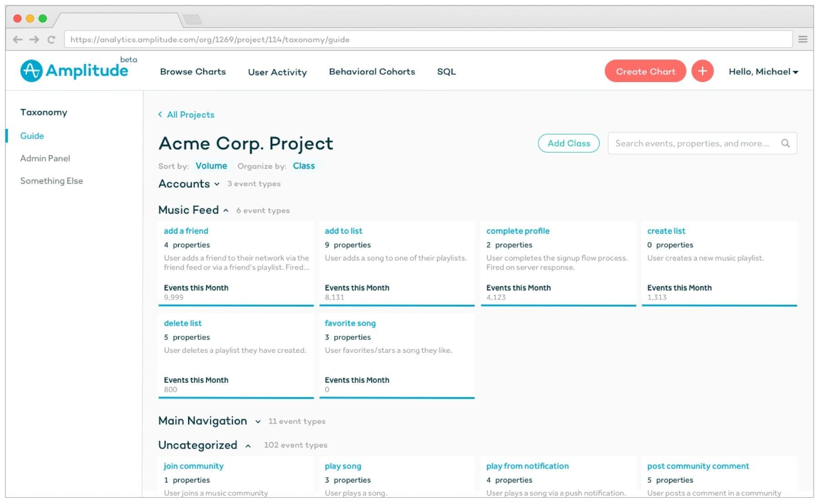This screenshot has height=504, width=820.
Task: Change organize by Class option
Action: click(303, 166)
